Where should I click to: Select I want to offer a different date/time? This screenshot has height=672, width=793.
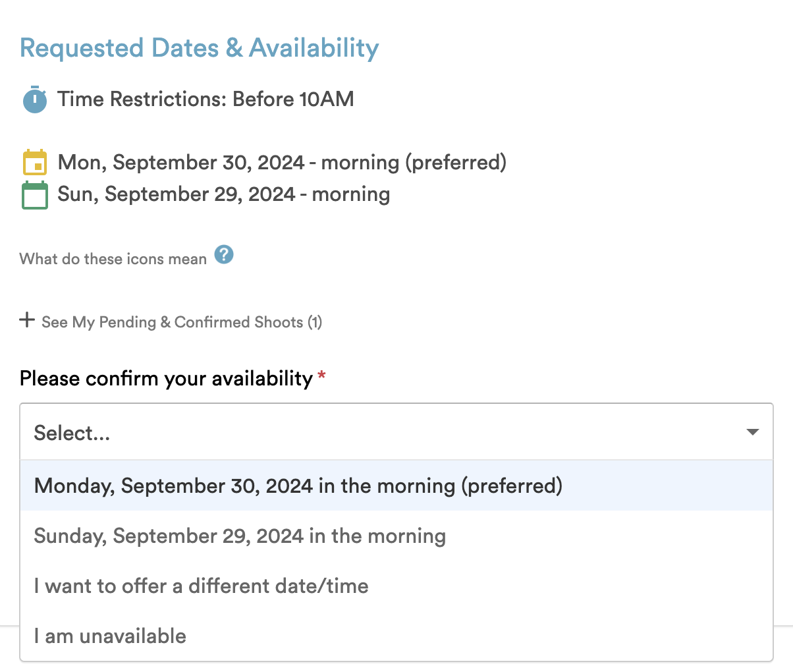tap(396, 586)
